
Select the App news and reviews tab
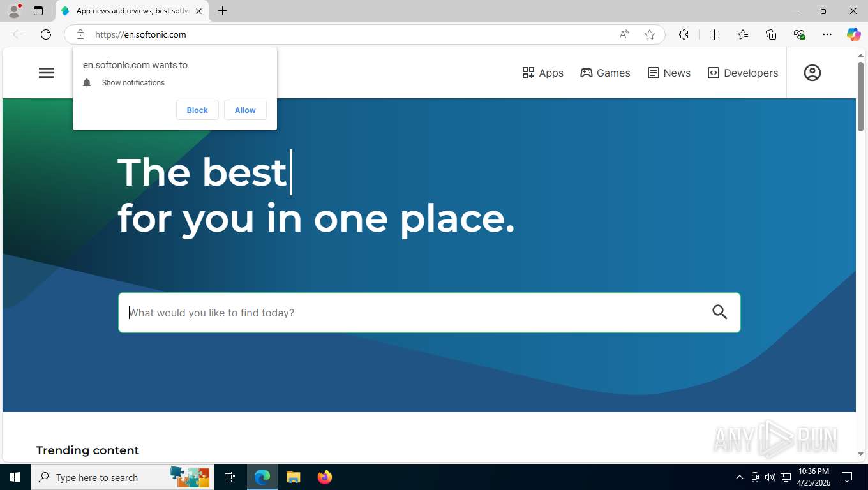point(131,11)
